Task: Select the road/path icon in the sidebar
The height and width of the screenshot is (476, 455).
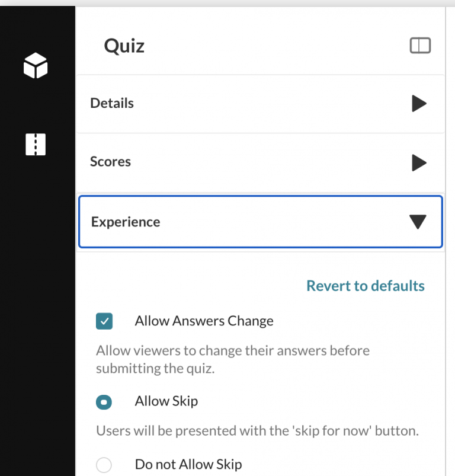Action: click(x=36, y=145)
